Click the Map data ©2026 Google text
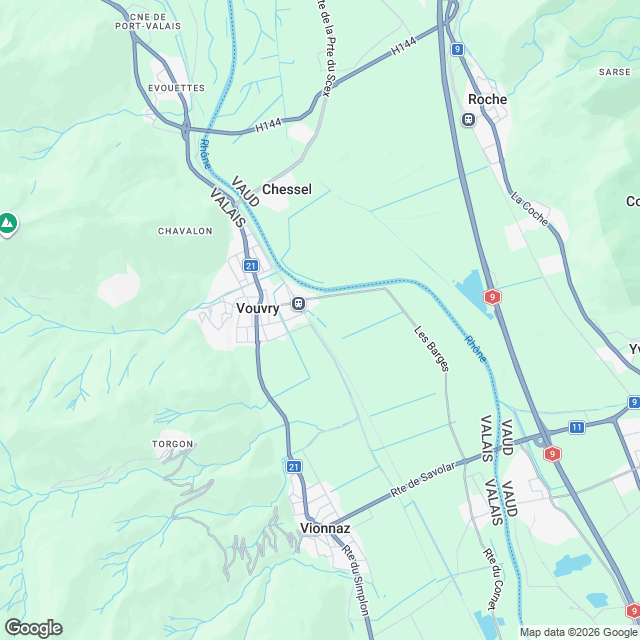Viewport: 640px width, 640px height. pos(579,632)
